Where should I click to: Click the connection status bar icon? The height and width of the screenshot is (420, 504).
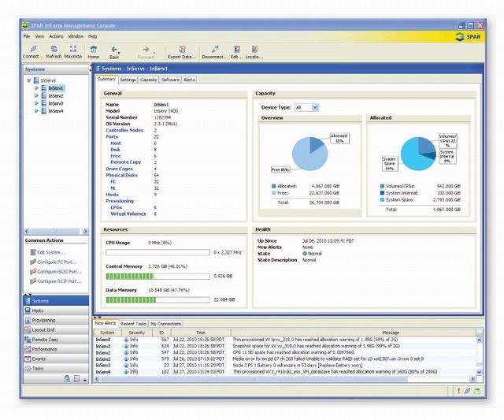[x=467, y=391]
